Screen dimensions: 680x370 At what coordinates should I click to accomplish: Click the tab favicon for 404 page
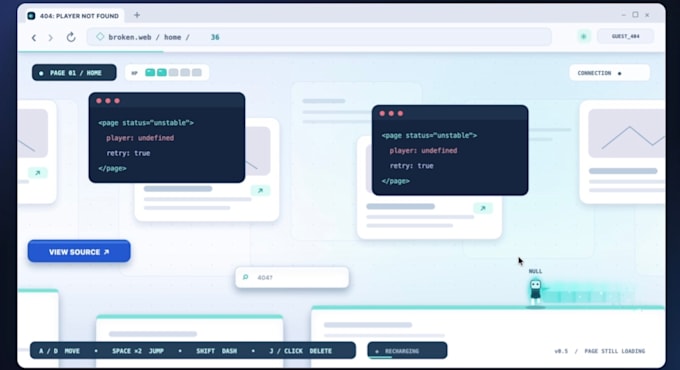(31, 16)
